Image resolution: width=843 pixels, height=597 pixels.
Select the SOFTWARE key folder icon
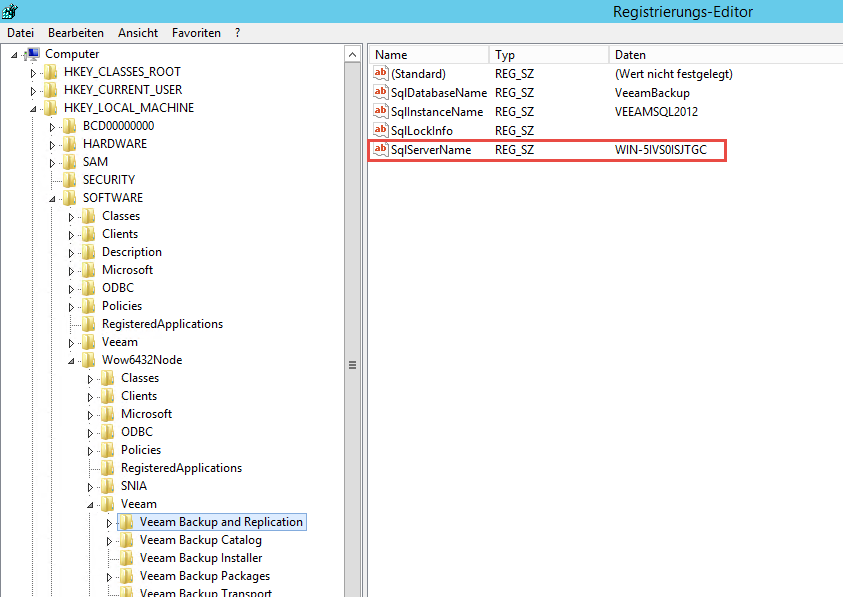(x=69, y=197)
